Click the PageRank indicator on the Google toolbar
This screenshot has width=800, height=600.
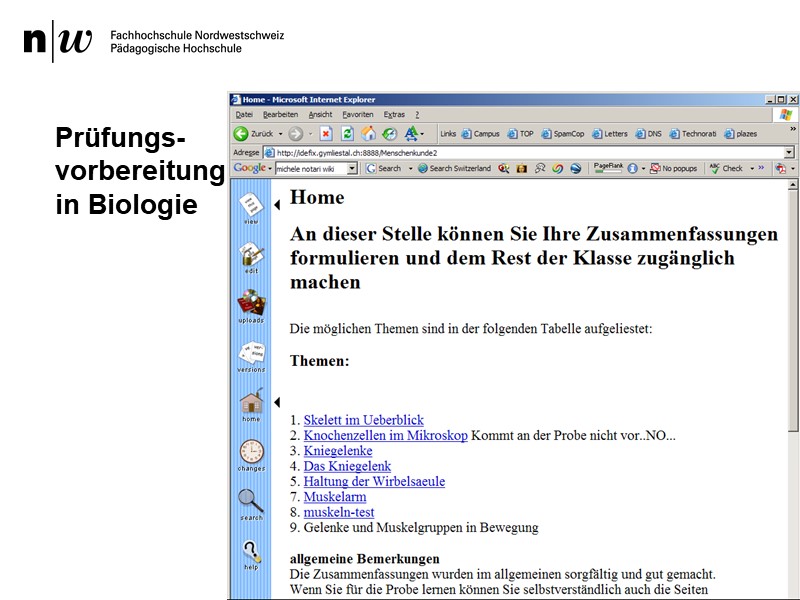(608, 168)
